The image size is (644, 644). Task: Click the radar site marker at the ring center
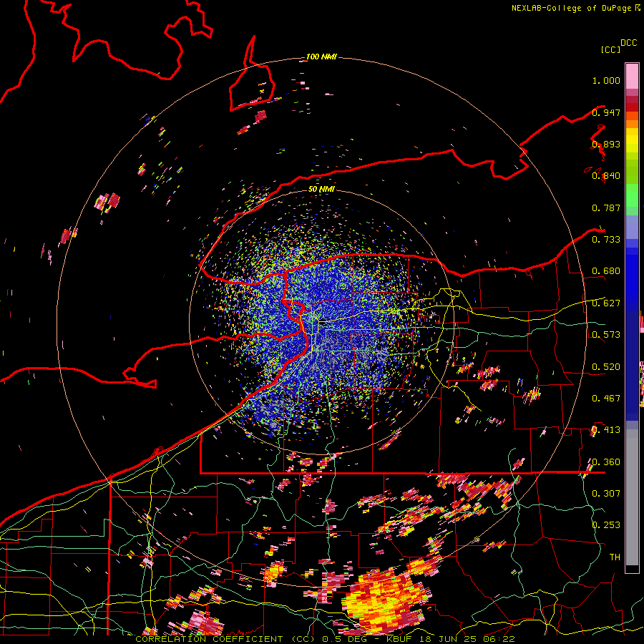(x=323, y=323)
